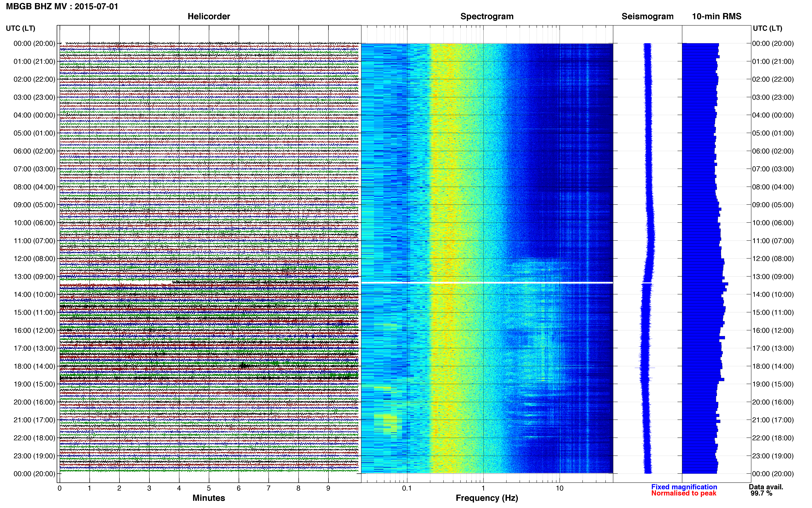Click helicorder time label 11:00 (07:00)

[34, 241]
